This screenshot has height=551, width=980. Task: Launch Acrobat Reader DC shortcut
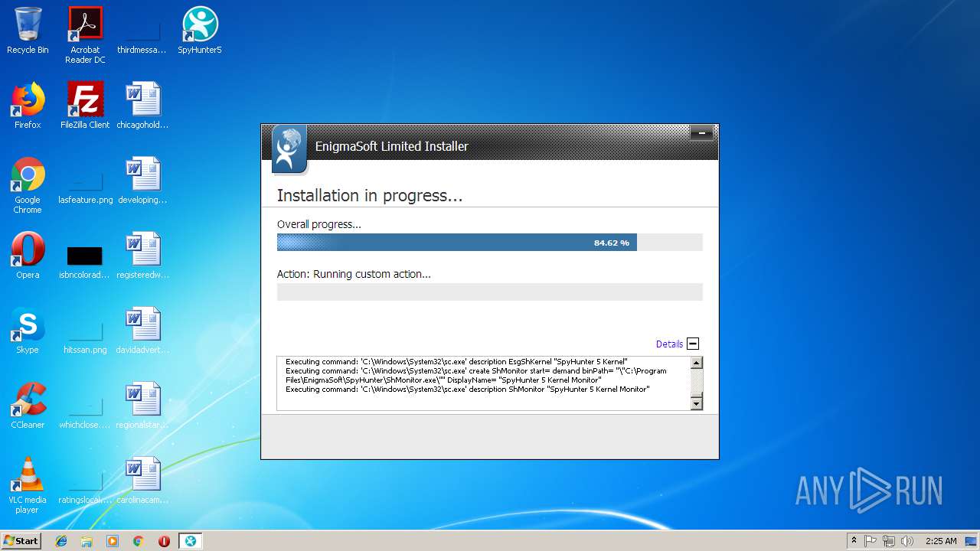pyautogui.click(x=85, y=35)
